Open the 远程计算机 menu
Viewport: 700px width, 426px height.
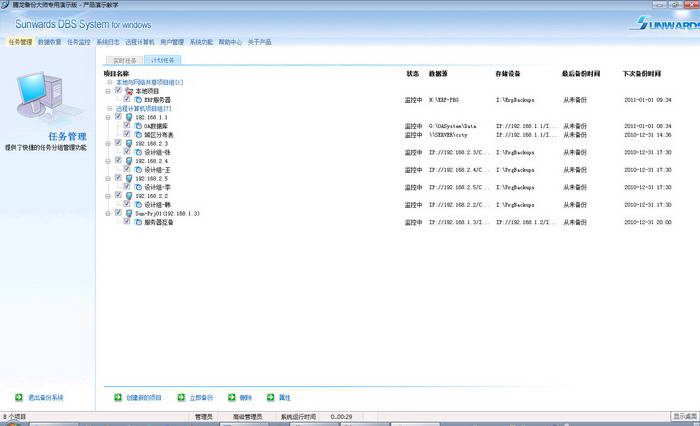[140, 42]
